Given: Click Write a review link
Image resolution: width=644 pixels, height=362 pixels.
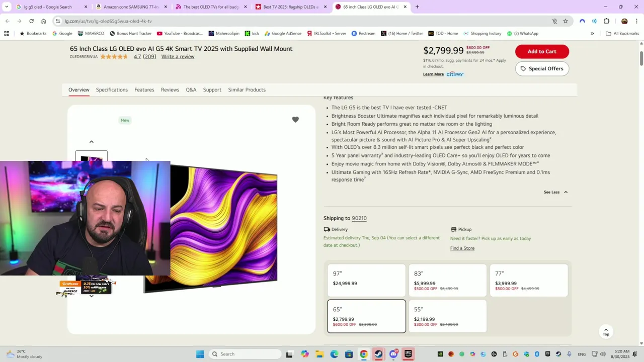Looking at the screenshot, I should [x=178, y=56].
